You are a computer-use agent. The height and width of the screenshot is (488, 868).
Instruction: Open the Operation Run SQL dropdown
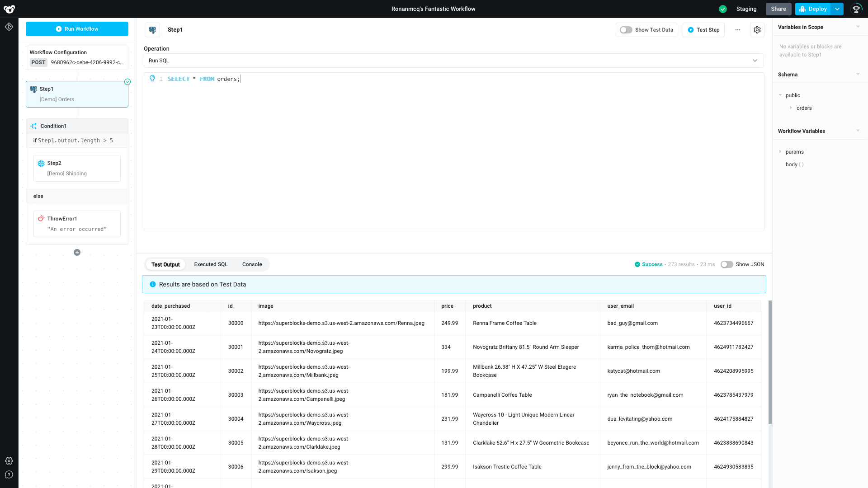pos(454,61)
